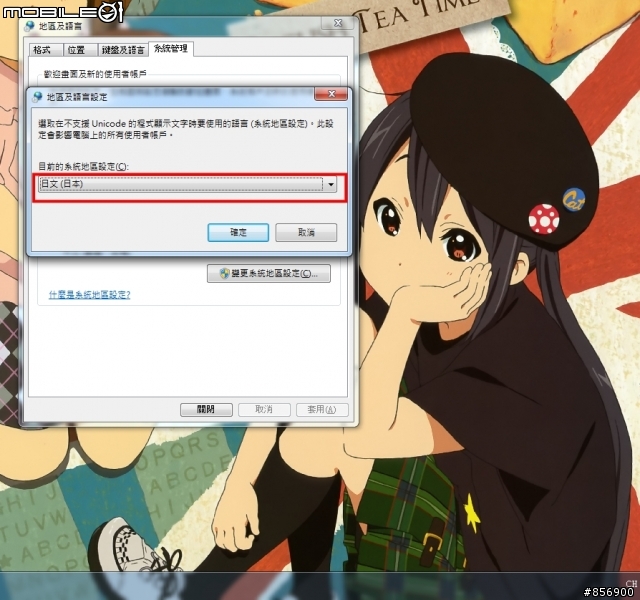The height and width of the screenshot is (600, 640).
Task: Click the globe icon in the 地區及語言設定 title bar
Action: (x=38, y=97)
